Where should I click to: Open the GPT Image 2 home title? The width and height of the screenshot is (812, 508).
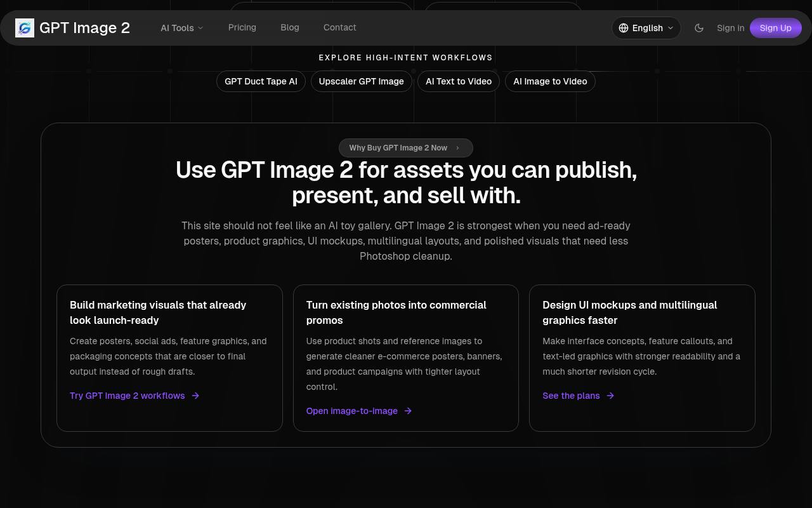(84, 28)
